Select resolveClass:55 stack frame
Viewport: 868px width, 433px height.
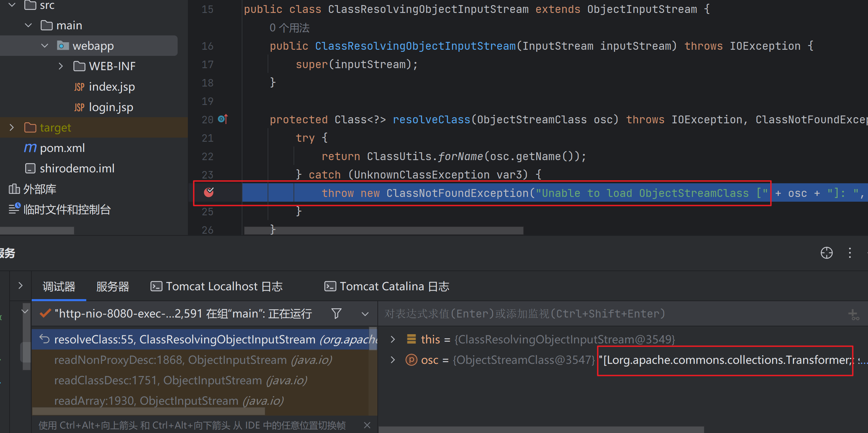tap(204, 339)
